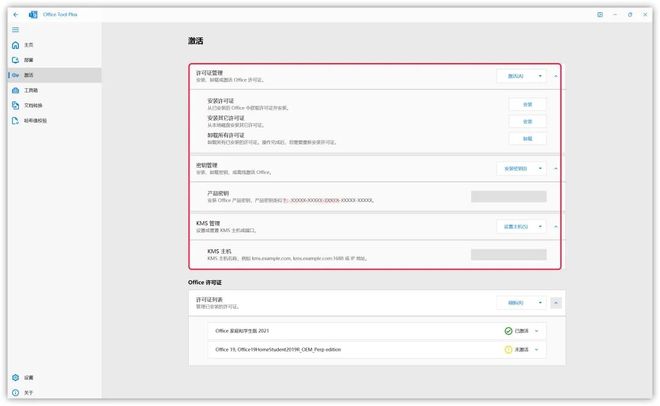
Task: Toggle the hamburger navigation menu
Action: point(15,30)
